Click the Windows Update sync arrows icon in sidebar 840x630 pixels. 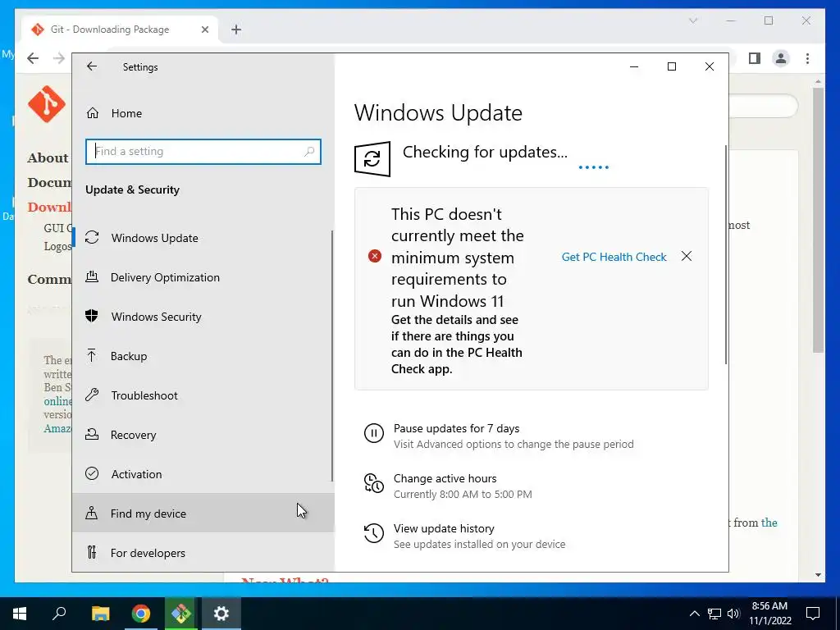(92, 237)
